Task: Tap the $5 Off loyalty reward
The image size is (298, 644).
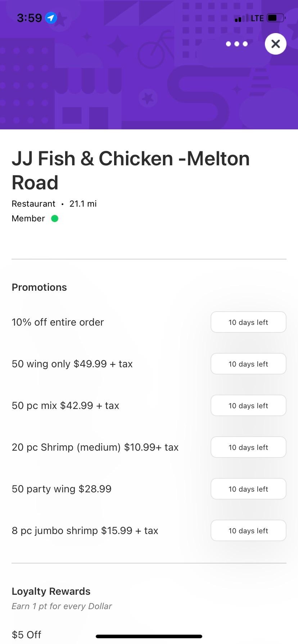Action: click(x=27, y=635)
